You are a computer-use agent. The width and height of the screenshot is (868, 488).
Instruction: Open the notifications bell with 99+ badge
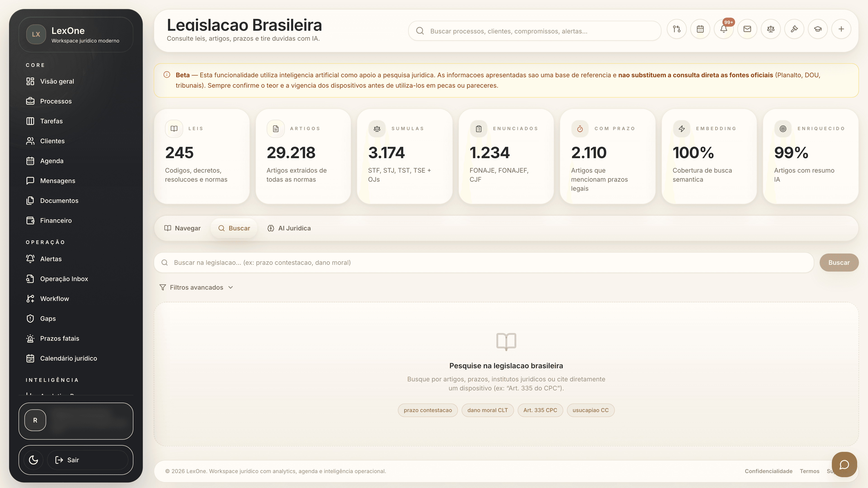point(723,29)
